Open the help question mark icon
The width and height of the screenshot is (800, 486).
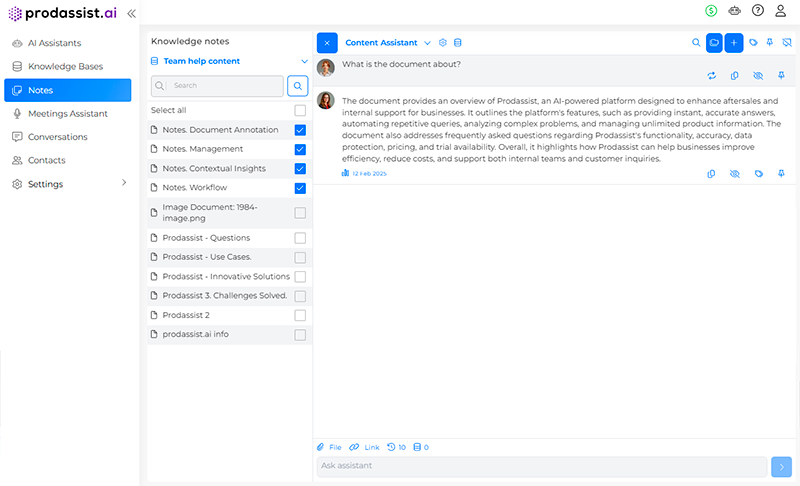(757, 11)
